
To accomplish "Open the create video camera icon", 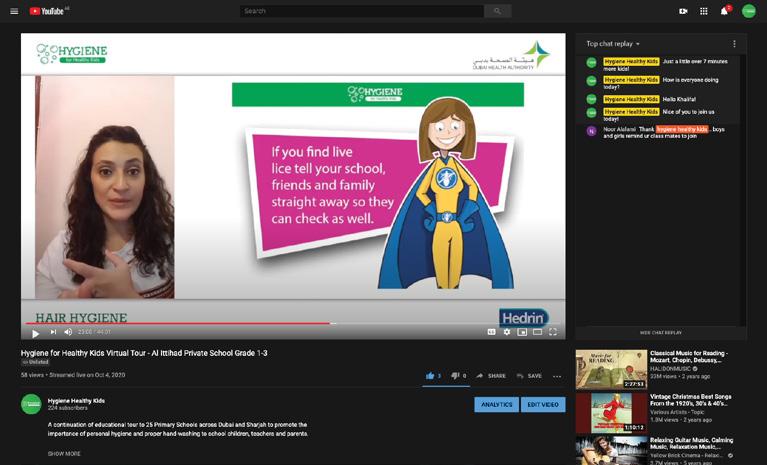I will pos(683,11).
